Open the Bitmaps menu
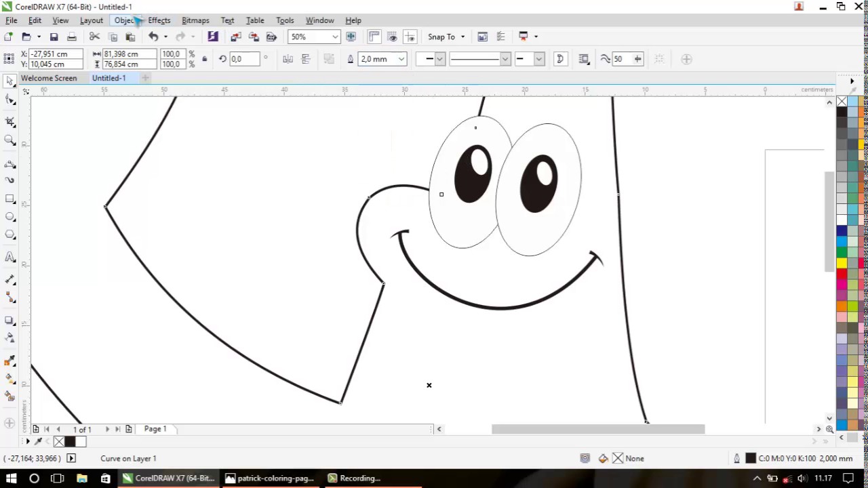The height and width of the screenshot is (488, 868). pyautogui.click(x=195, y=20)
